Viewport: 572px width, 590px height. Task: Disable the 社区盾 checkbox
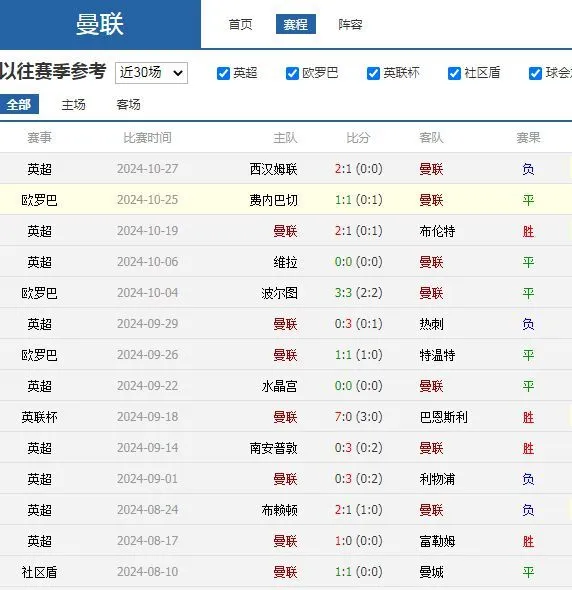pyautogui.click(x=454, y=73)
